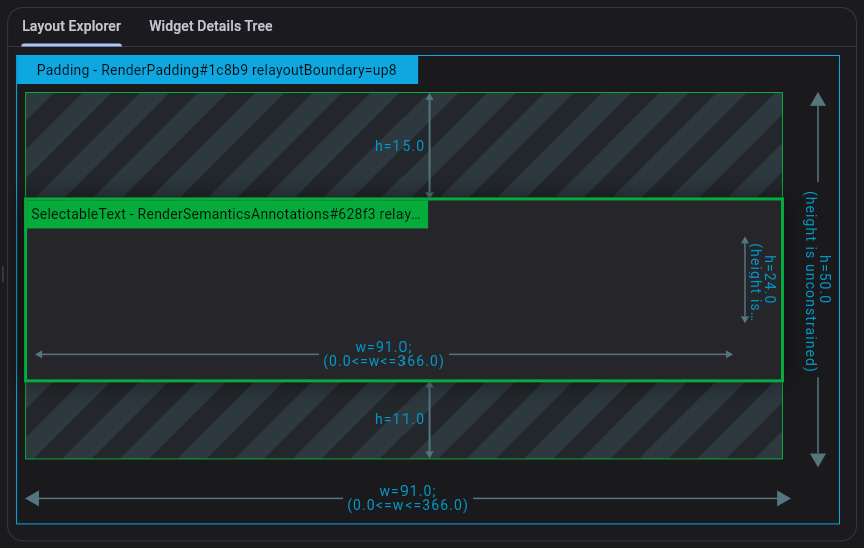
Task: Click the outer w=91.0 width label at bottom
Action: click(x=407, y=498)
